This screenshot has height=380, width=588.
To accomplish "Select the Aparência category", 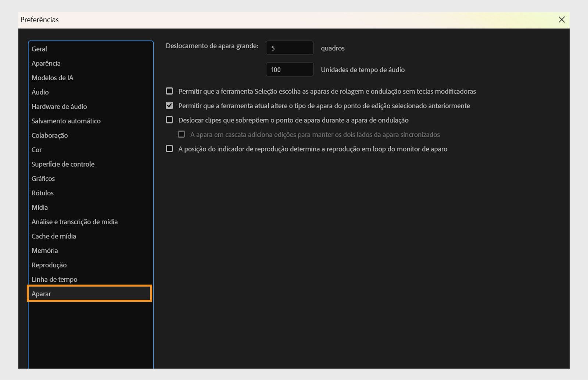I will (46, 63).
